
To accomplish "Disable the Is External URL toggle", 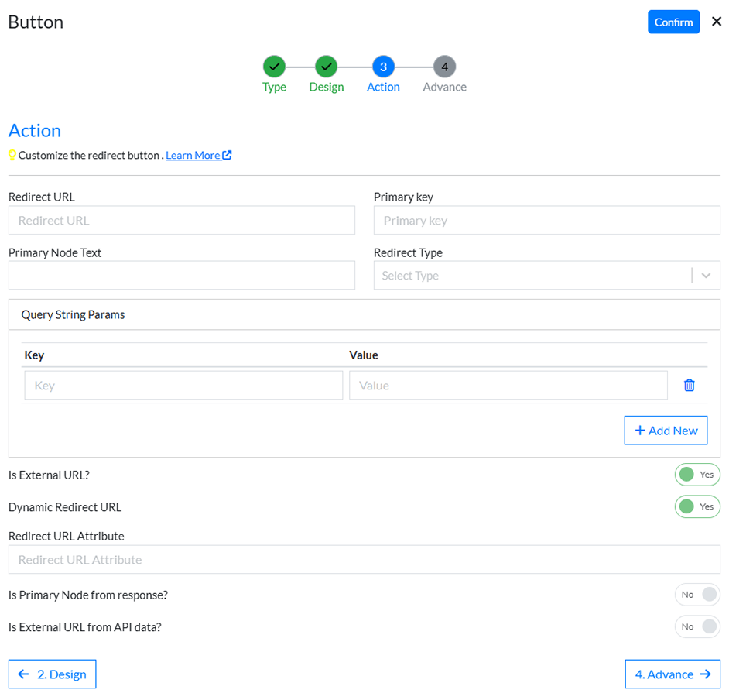I will coord(697,475).
